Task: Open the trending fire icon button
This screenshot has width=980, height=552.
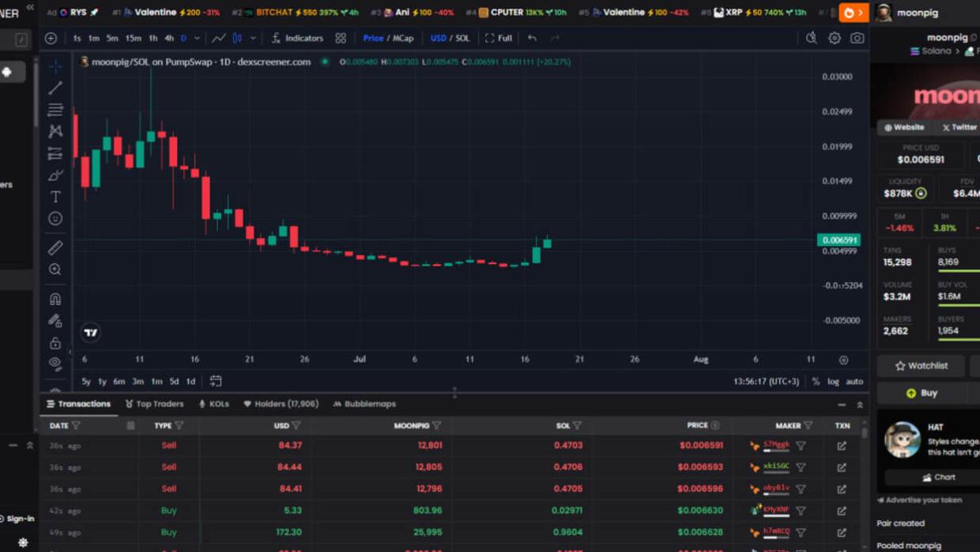Action: (x=854, y=13)
